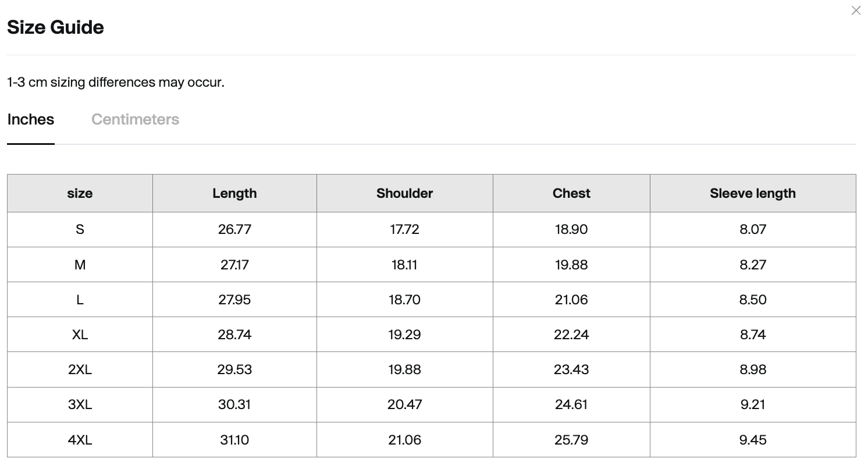
Task: Close the Size Guide dialog
Action: pos(856,10)
